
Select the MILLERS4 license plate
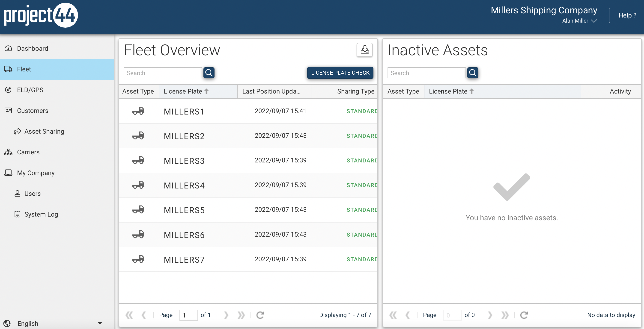click(x=184, y=186)
